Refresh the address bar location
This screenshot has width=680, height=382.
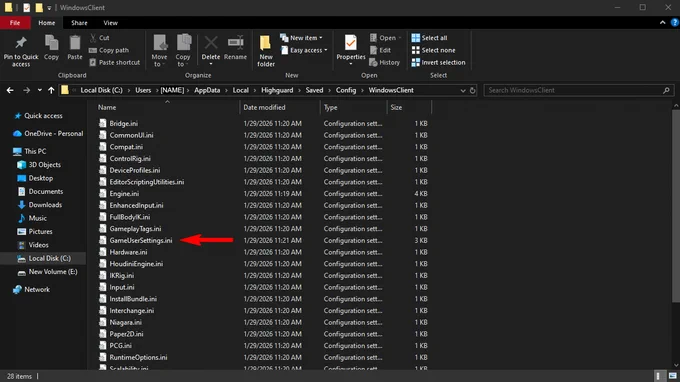[472, 90]
